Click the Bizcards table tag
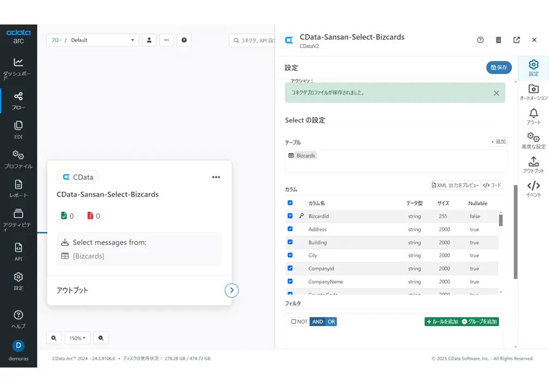 coord(306,155)
